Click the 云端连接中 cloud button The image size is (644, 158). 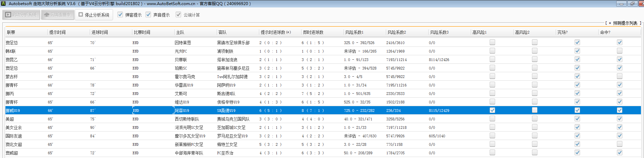pyautogui.click(x=58, y=15)
